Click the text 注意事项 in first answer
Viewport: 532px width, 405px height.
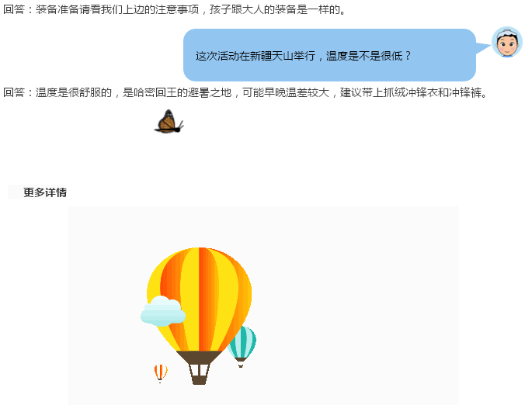click(177, 9)
